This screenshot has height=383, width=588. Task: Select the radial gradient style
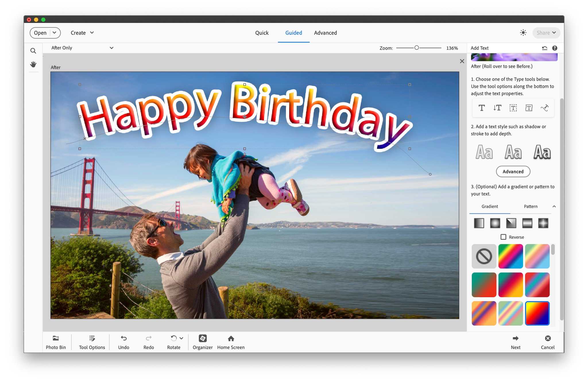click(x=495, y=223)
